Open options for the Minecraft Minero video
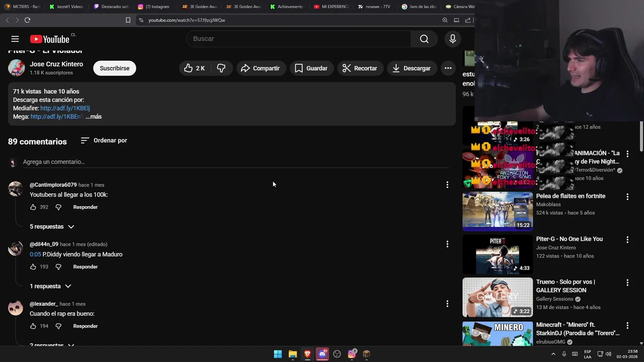644x362 pixels. pyautogui.click(x=627, y=326)
